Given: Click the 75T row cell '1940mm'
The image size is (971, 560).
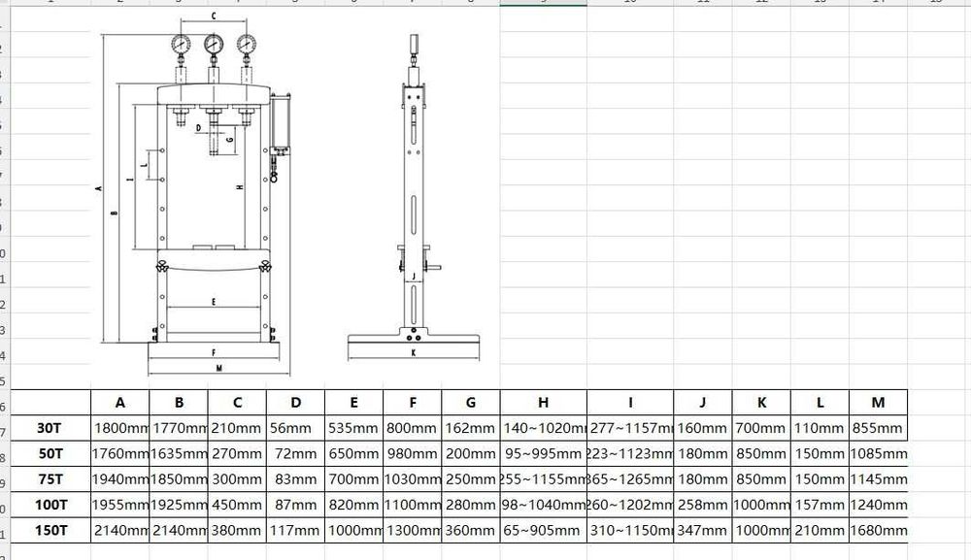Looking at the screenshot, I should (x=120, y=479).
